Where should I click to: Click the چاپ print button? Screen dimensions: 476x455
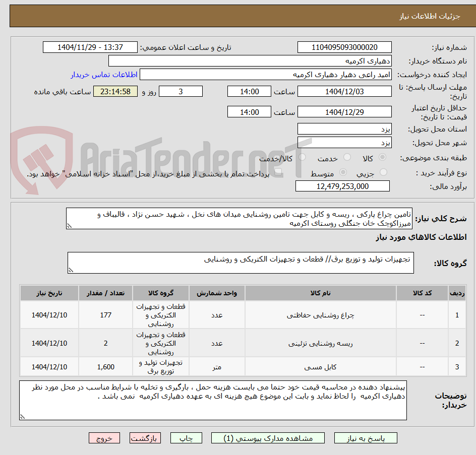(x=186, y=438)
